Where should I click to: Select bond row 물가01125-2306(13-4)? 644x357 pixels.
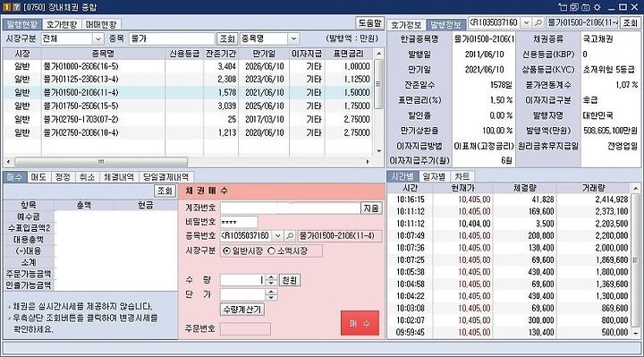pyautogui.click(x=188, y=80)
